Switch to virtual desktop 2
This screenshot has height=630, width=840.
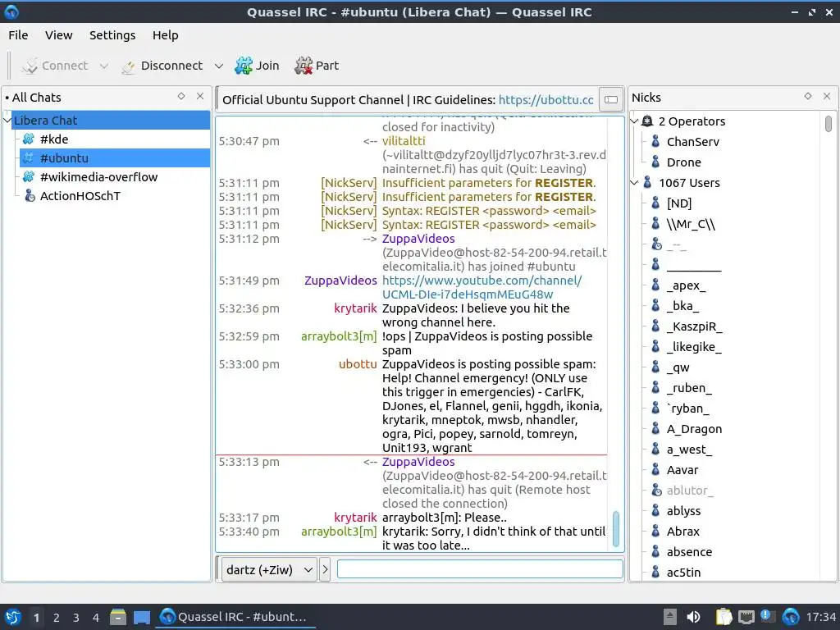click(57, 618)
